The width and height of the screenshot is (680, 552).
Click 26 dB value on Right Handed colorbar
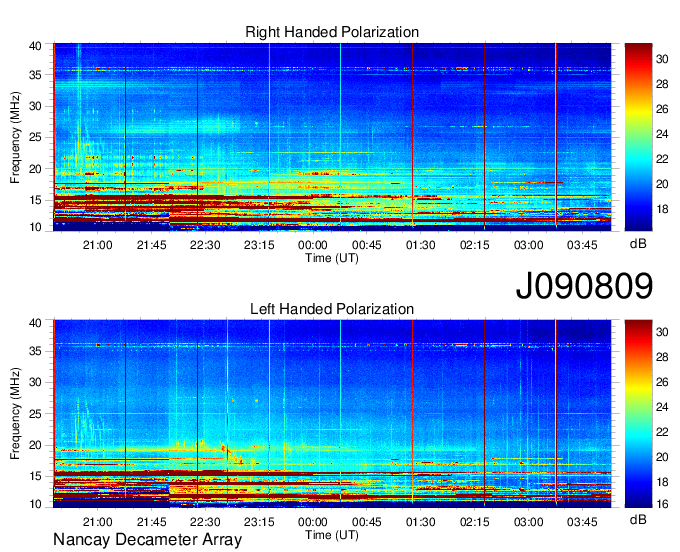tap(662, 109)
